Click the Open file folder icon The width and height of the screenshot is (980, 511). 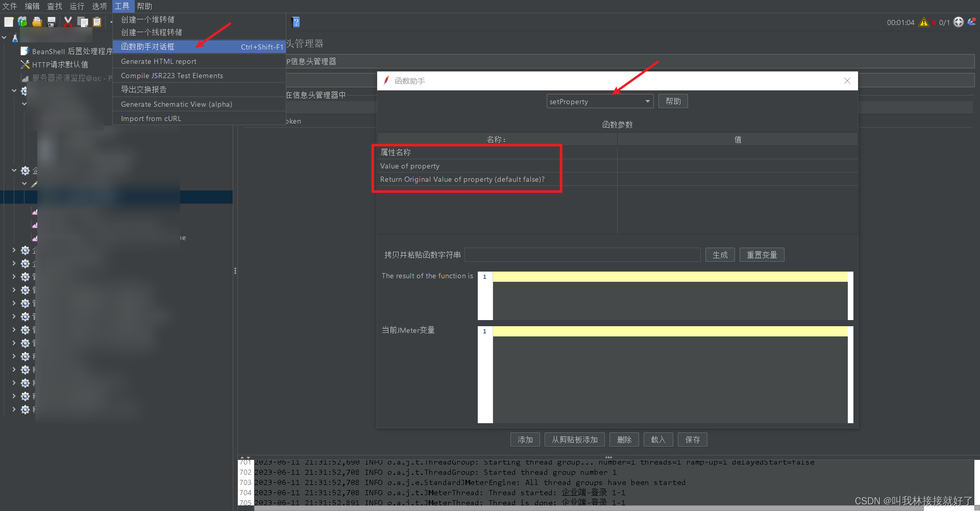coord(37,22)
